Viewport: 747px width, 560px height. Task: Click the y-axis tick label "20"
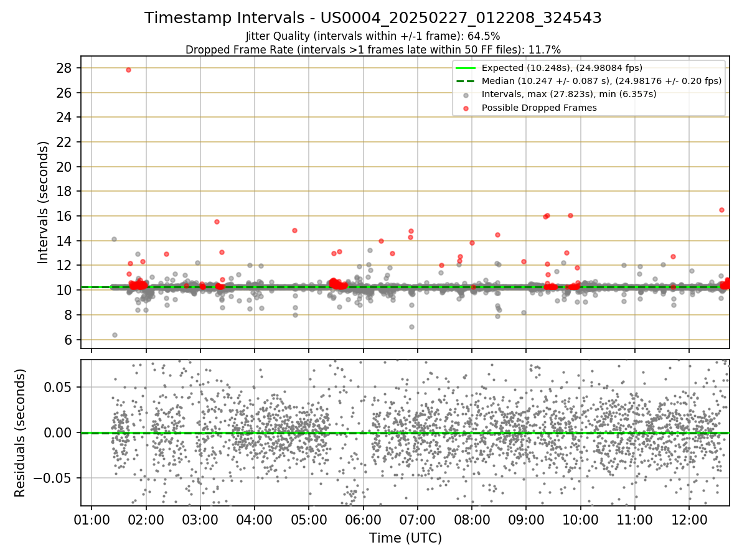65,167
